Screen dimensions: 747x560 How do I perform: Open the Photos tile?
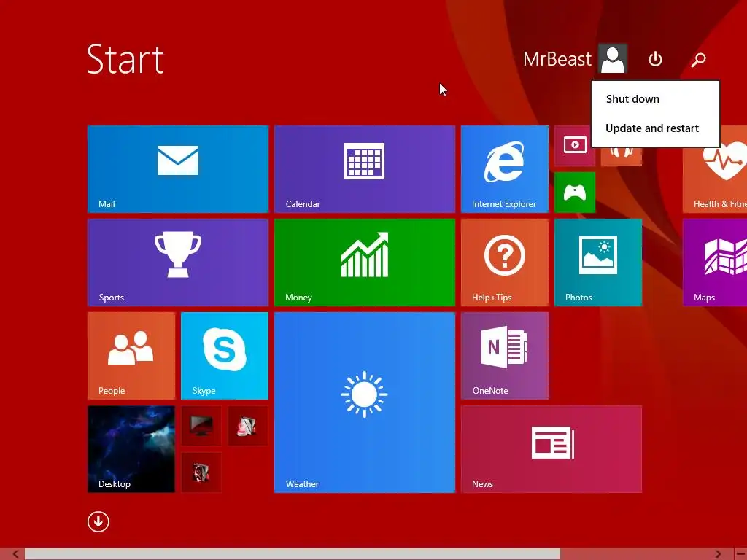coord(598,262)
